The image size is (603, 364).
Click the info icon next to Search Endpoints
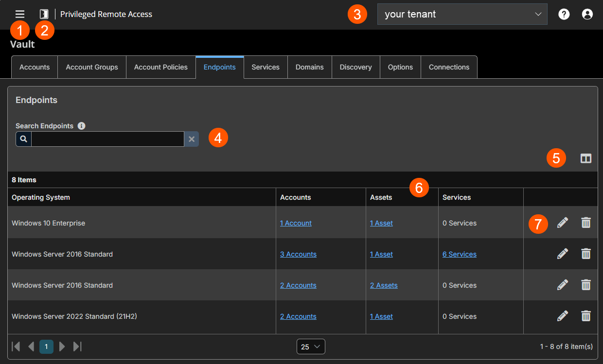click(81, 125)
